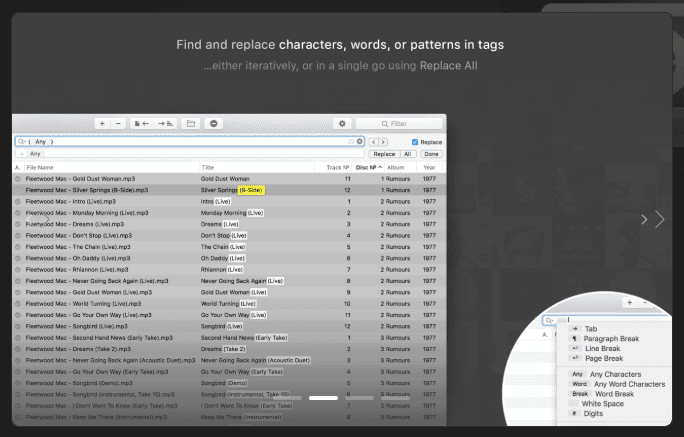This screenshot has height=437, width=684.
Task: Select the title Never Going Back Again (Live)
Action: [242, 281]
